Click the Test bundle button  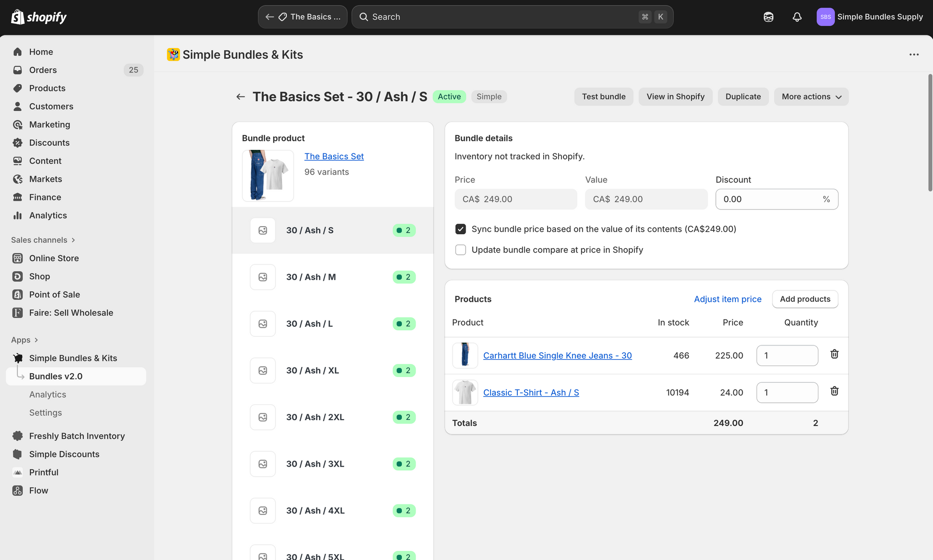tap(604, 97)
